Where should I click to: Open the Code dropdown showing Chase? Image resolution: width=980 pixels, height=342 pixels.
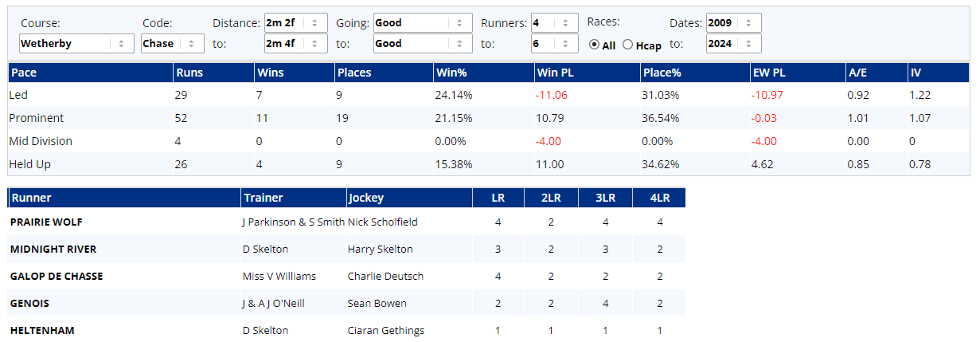[172, 44]
